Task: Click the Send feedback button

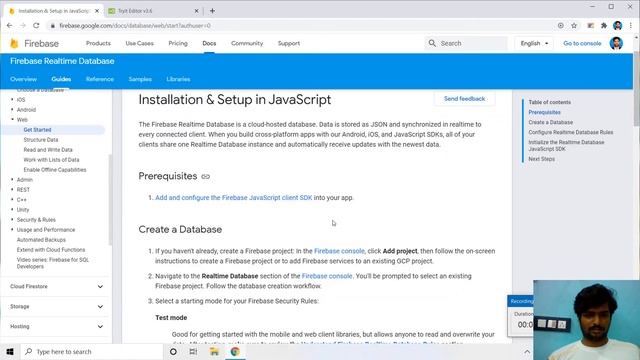Action: tap(464, 99)
